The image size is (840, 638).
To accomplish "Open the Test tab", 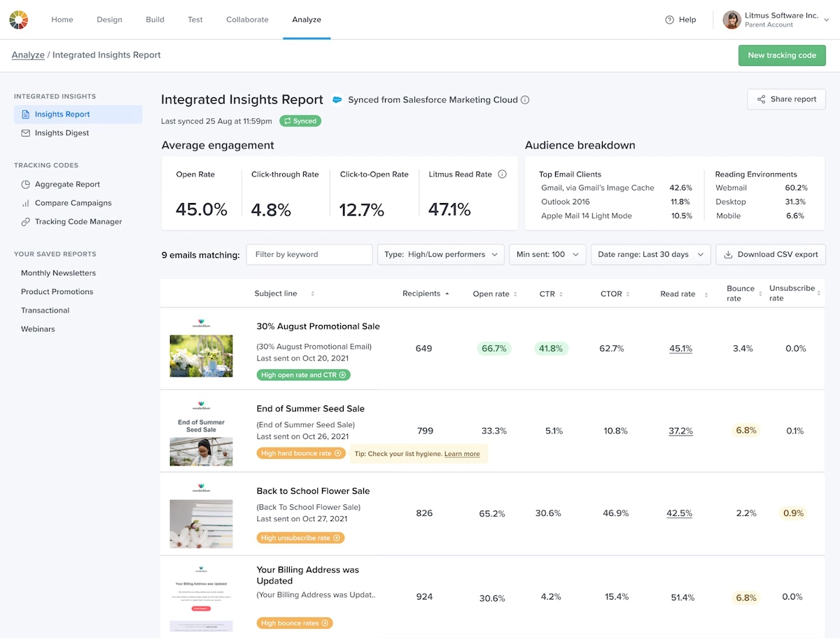I will click(195, 20).
